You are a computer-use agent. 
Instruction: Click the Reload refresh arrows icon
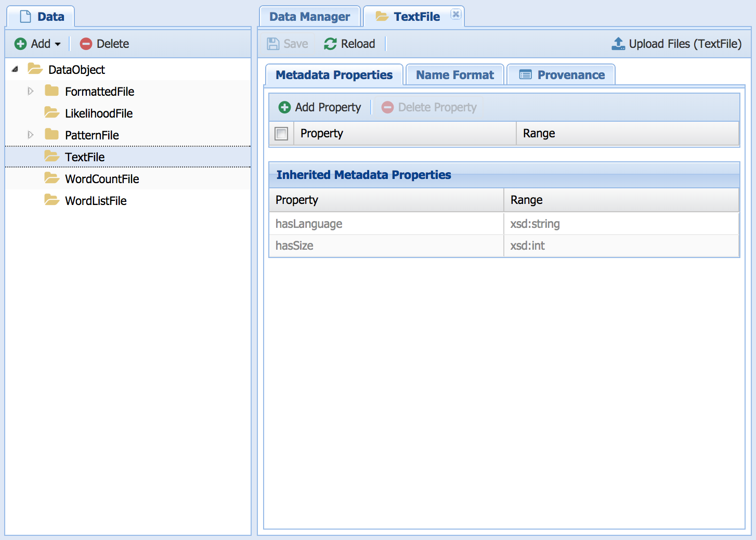[x=330, y=44]
